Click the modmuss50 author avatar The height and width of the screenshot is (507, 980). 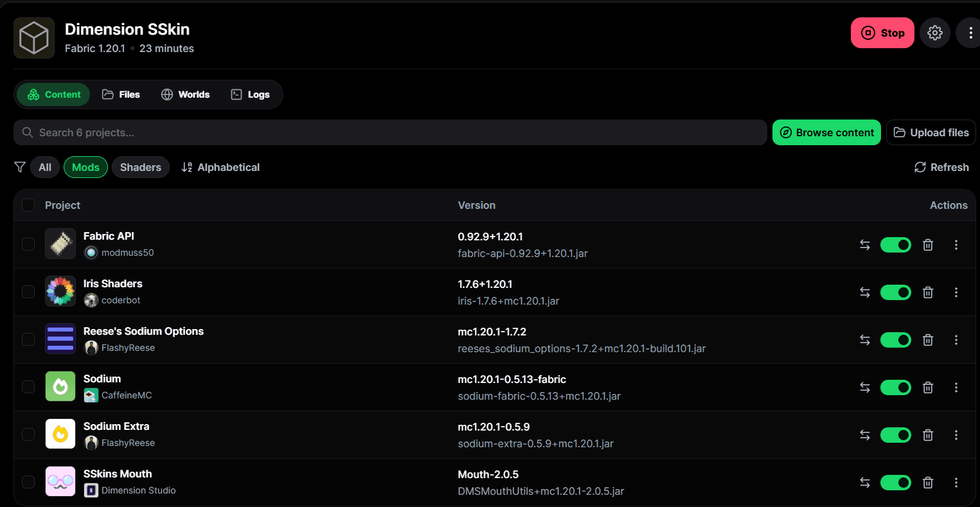[91, 253]
